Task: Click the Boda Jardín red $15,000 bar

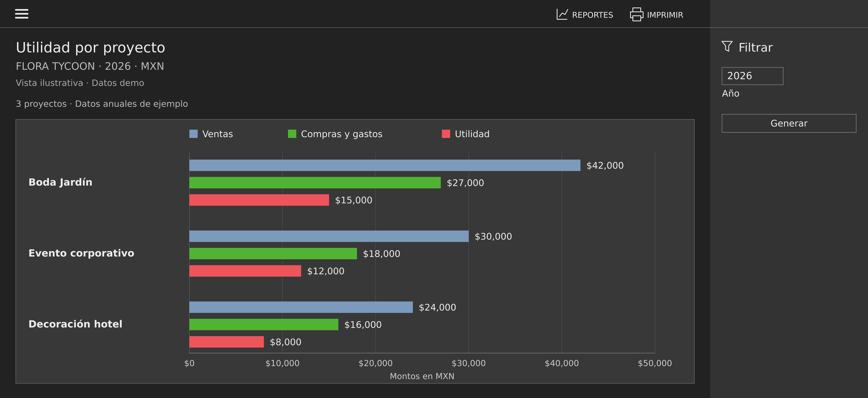Action: click(259, 200)
